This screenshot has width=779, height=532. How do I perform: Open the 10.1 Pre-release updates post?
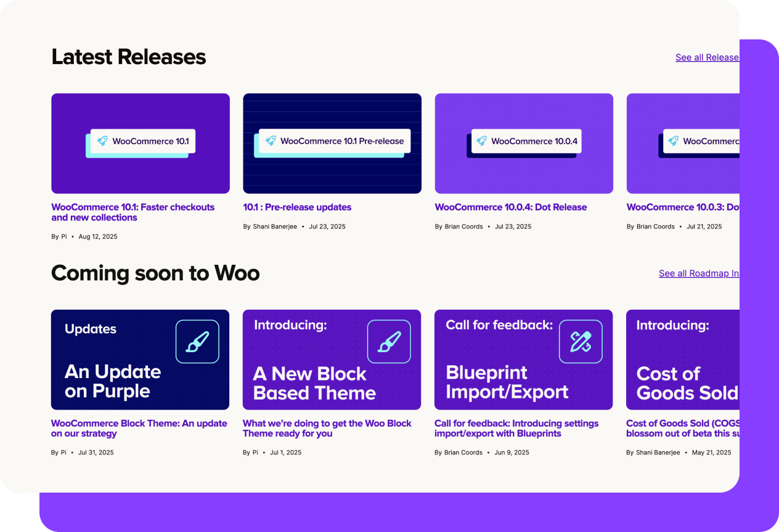click(x=298, y=207)
